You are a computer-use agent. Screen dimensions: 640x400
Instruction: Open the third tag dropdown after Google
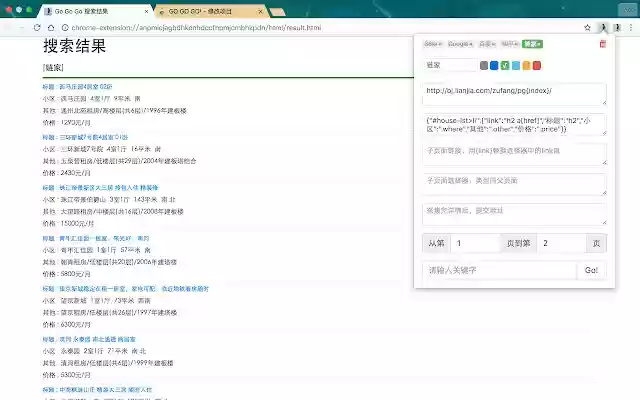tap(487, 44)
